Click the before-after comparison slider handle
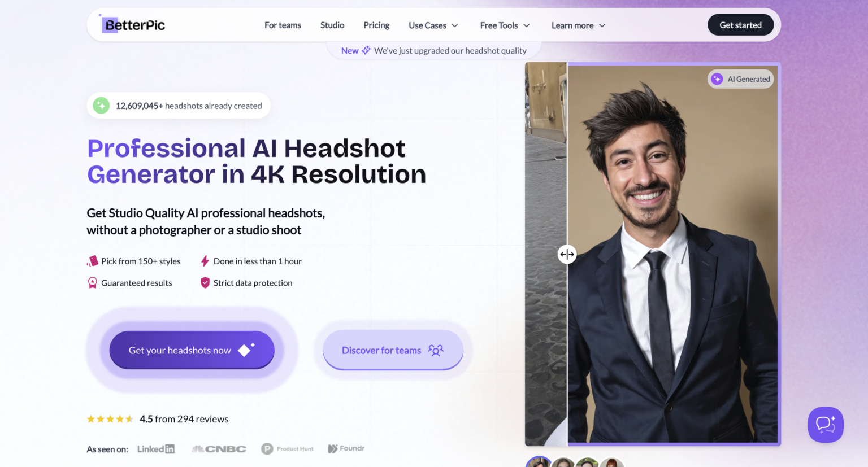Viewport: 868px width, 467px height. (567, 254)
